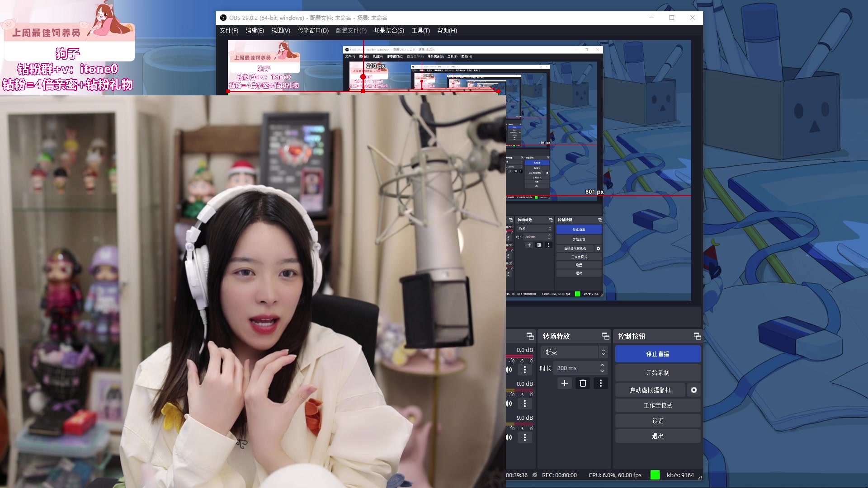The image size is (868, 488).
Task: Open the 渐变 transition type dropdown
Action: tap(574, 352)
